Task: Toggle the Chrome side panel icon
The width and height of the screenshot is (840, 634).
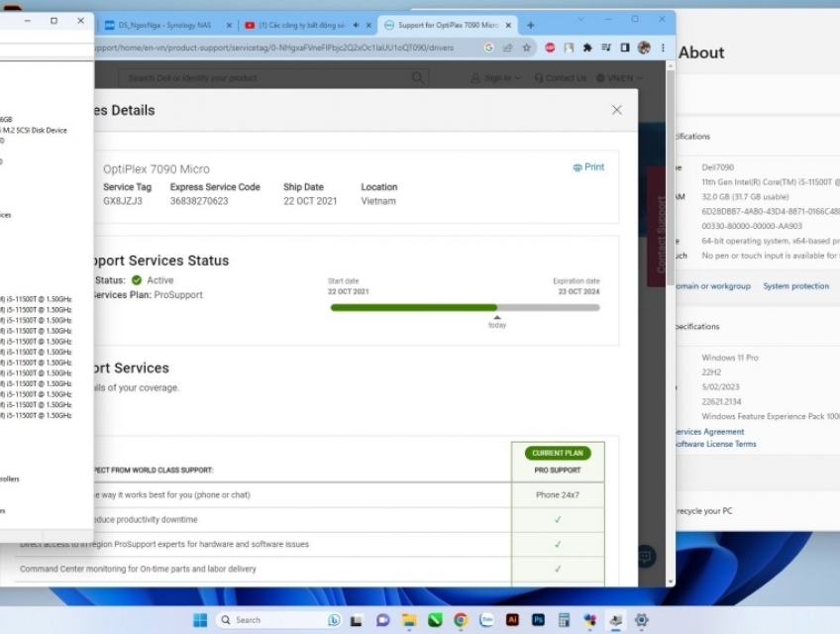Action: (x=625, y=48)
